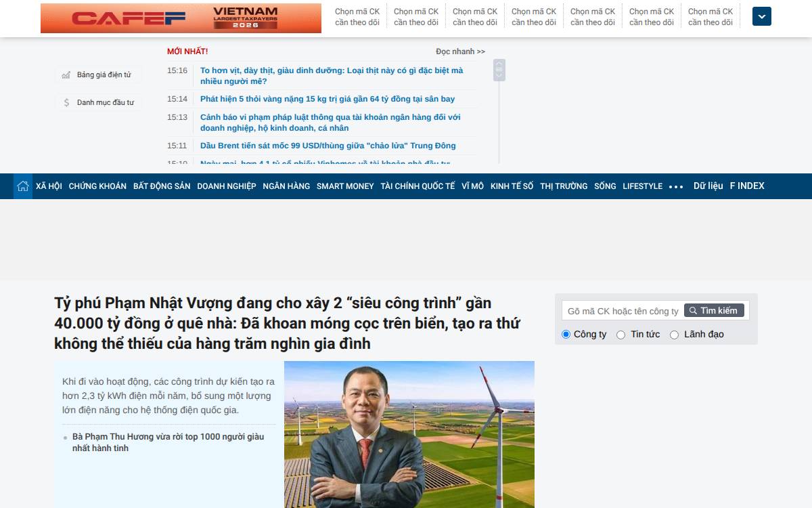Open the KINH TẾ SỐ menu
Viewport: 812px width, 508px height.
[512, 186]
